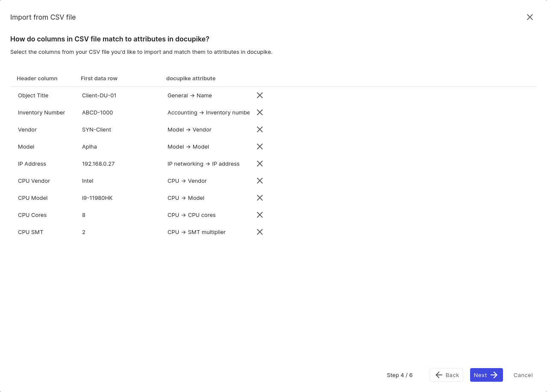Open the CPU → SMT multiplier selector
Viewport: 547px width, 392px height.
(208, 232)
